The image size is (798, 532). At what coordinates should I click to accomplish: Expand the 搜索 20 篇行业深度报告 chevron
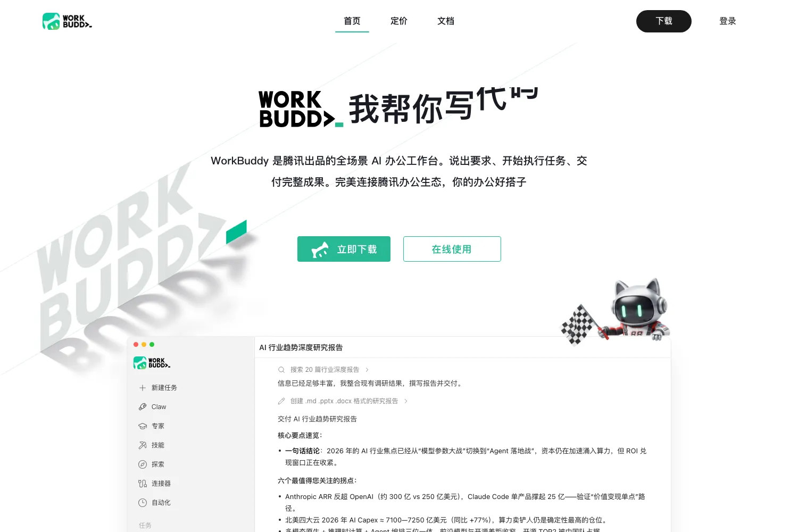tap(367, 370)
